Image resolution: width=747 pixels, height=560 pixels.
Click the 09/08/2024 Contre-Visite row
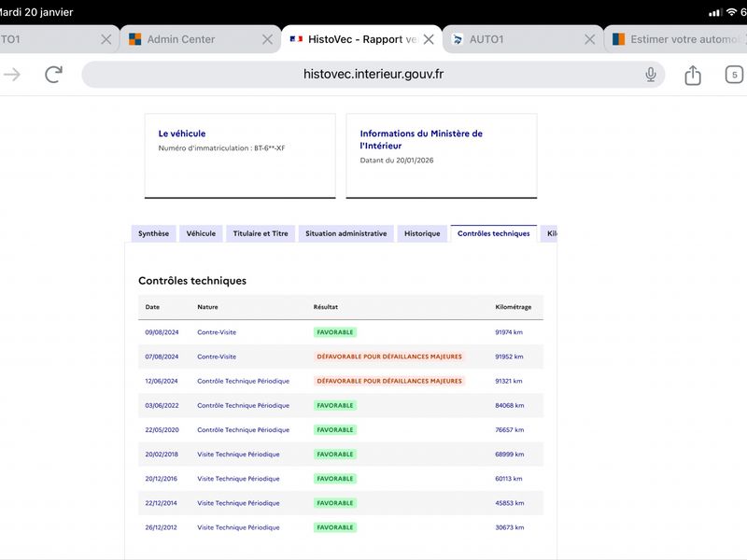point(340,331)
